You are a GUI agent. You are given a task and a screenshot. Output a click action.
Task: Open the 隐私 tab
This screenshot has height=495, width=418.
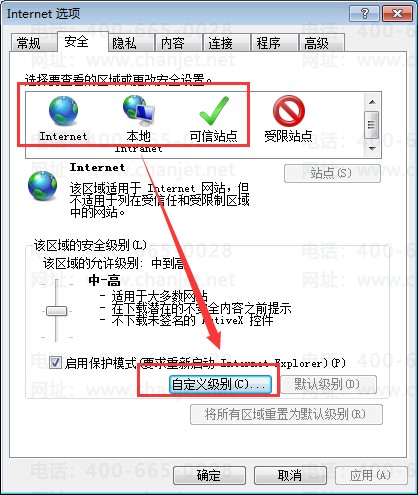[x=124, y=43]
